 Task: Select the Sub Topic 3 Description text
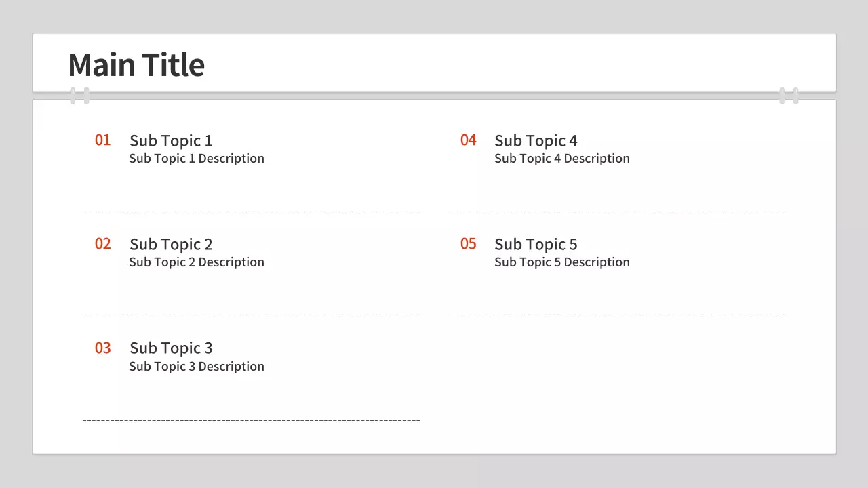pyautogui.click(x=197, y=367)
